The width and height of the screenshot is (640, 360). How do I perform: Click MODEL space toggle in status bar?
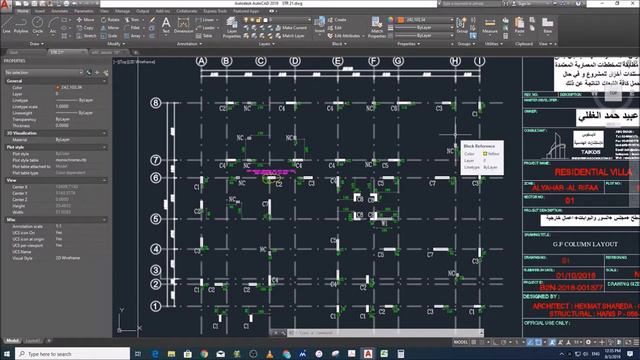(x=460, y=342)
